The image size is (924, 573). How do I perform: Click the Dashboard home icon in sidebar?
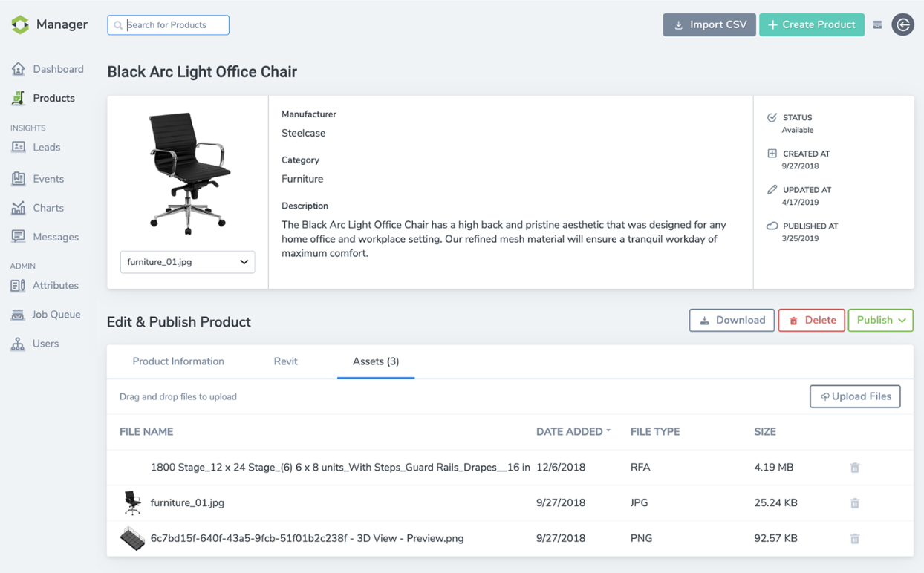(x=19, y=69)
